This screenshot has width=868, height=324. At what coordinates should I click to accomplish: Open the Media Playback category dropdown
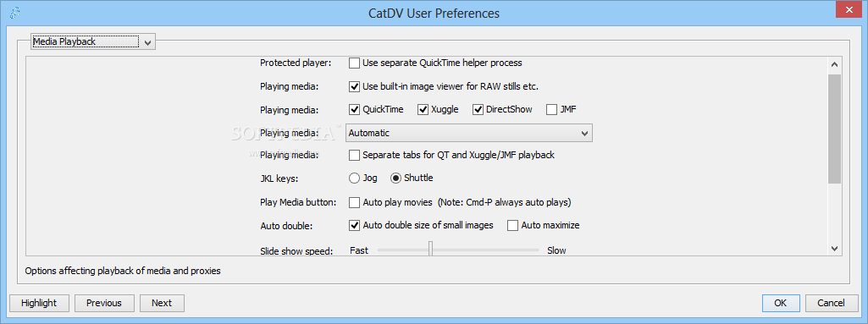click(93, 41)
